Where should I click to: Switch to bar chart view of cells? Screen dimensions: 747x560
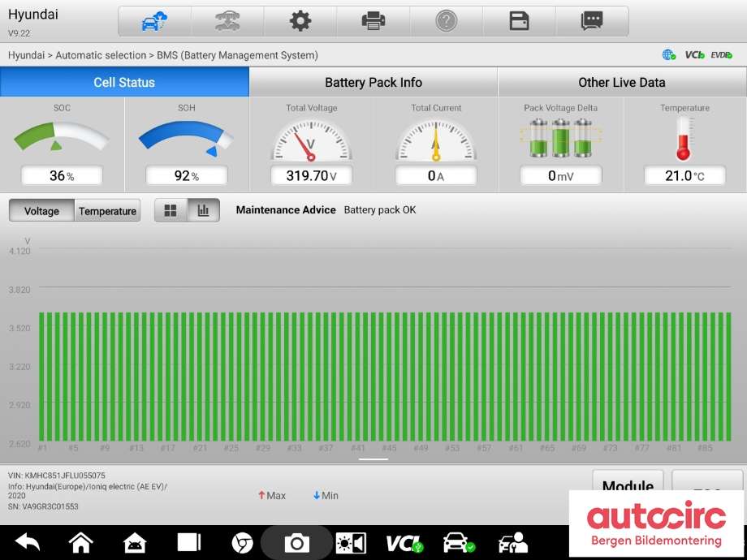pyautogui.click(x=204, y=210)
